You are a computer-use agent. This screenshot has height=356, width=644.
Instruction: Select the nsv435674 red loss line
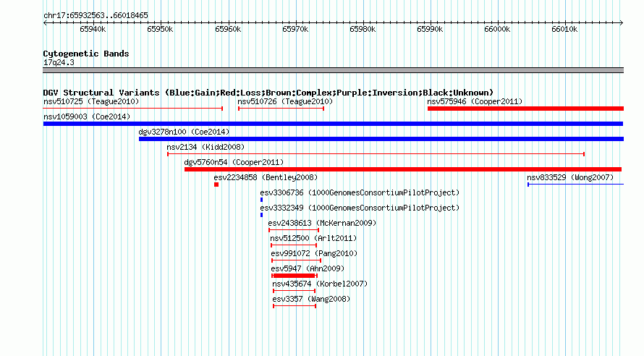pos(294,291)
